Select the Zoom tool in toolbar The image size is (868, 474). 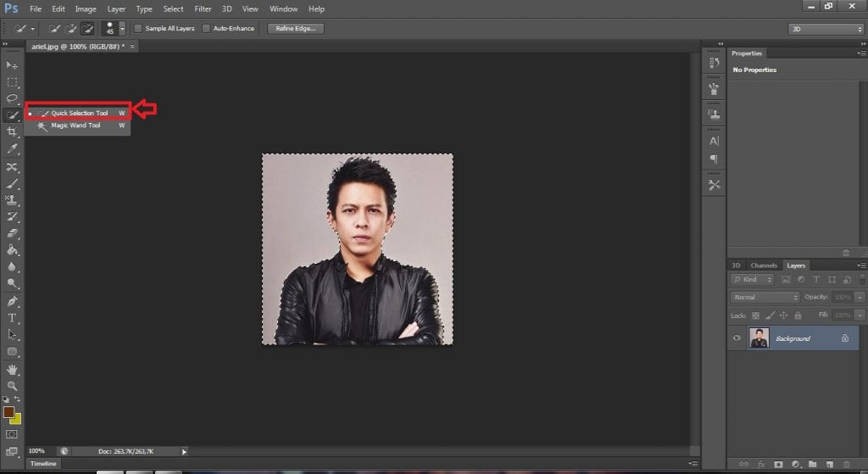point(12,386)
